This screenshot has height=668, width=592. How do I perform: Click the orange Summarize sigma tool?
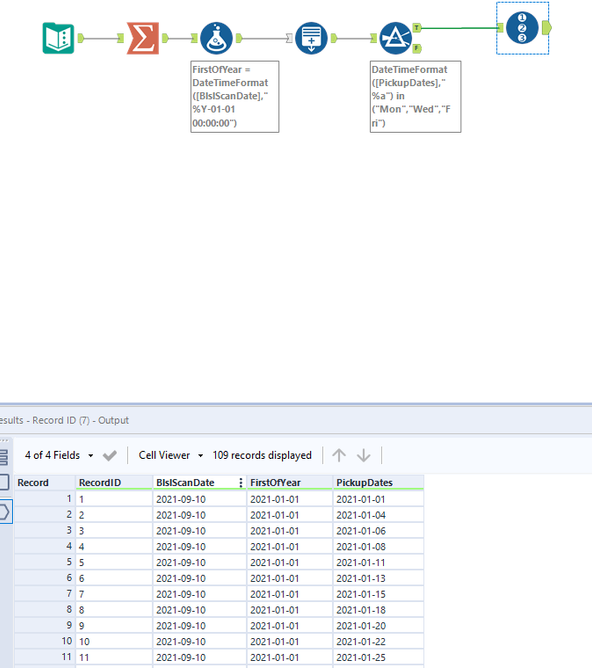pos(143,38)
